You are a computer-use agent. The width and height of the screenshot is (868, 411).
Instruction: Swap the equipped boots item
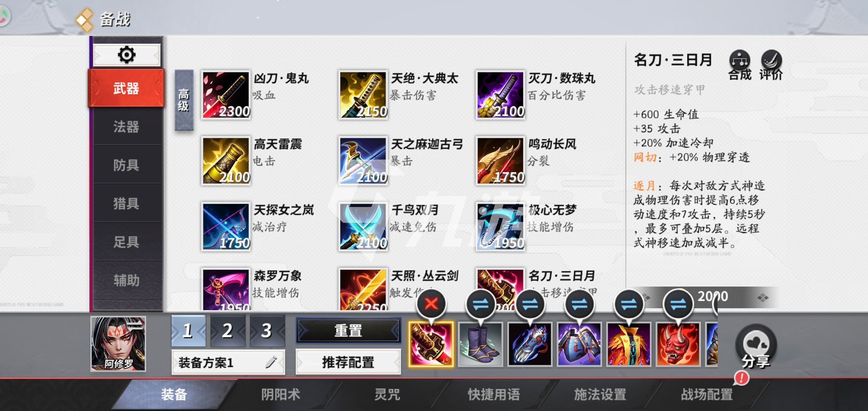[x=480, y=304]
